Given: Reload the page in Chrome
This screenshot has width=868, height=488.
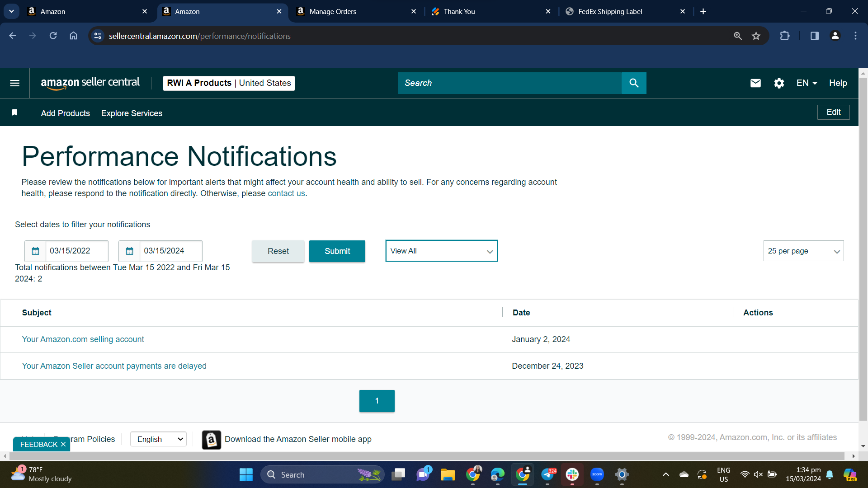Looking at the screenshot, I should (x=53, y=36).
